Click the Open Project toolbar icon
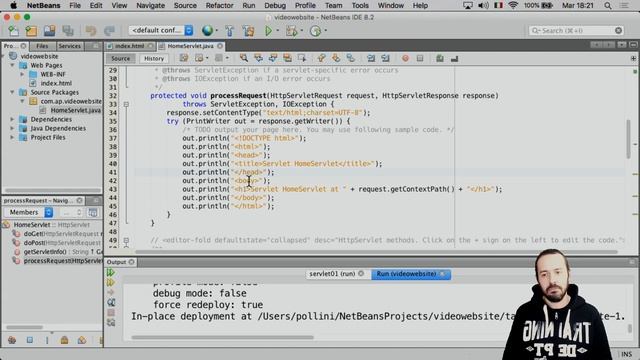 (49, 31)
